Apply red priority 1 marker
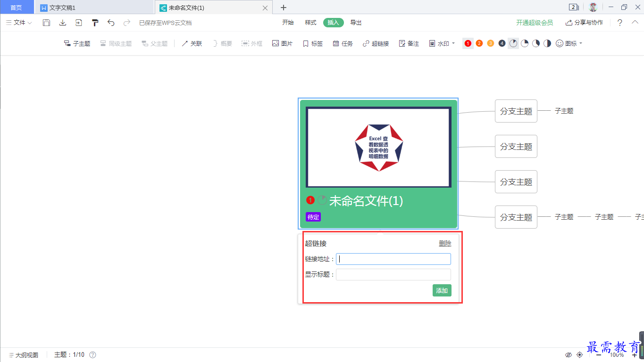The image size is (644, 362). click(x=468, y=43)
